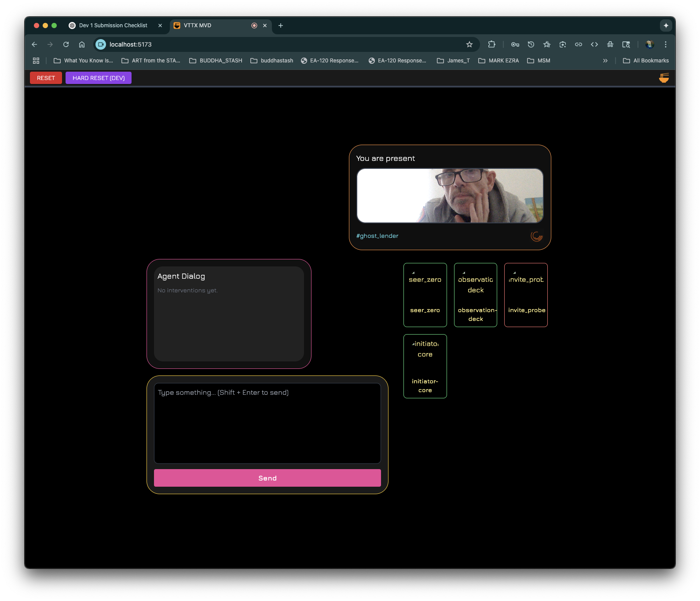Open a new browser tab

281,25
